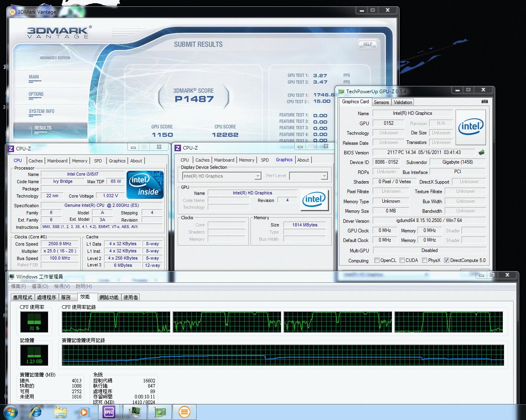Click the Multi-GPU Disabled field in GPU-Z
Screen dimensions: 526x420
pos(429,250)
